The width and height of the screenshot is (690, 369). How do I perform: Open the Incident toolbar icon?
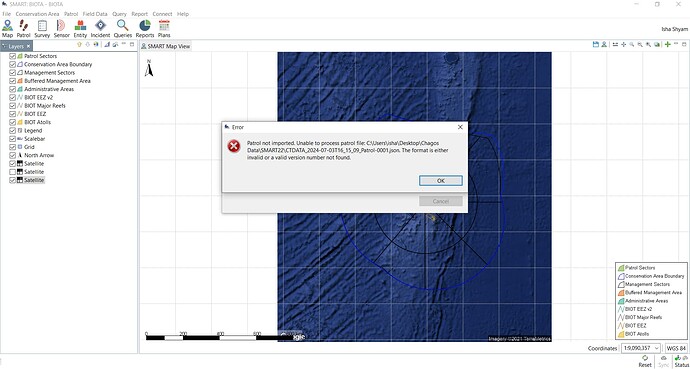(100, 29)
